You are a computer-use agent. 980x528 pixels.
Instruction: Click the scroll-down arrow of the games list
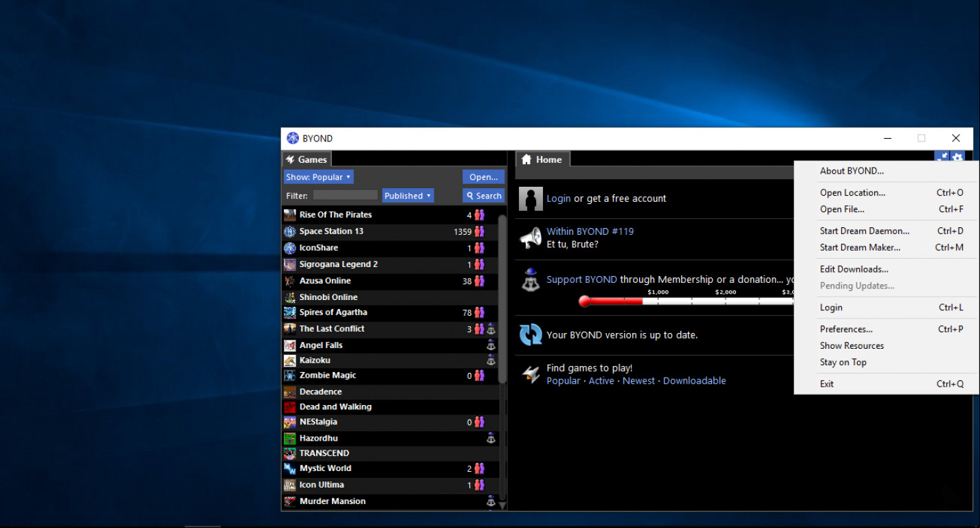pos(502,505)
